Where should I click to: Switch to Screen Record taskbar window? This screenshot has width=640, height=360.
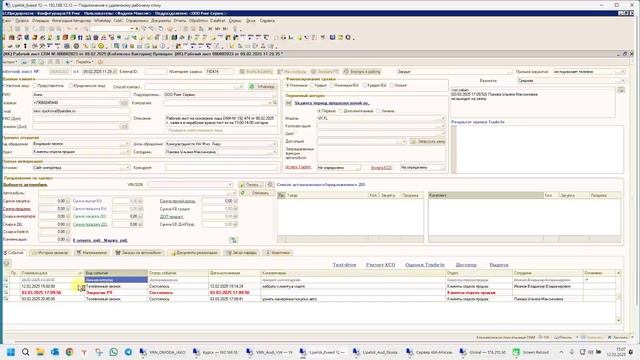coord(531,352)
